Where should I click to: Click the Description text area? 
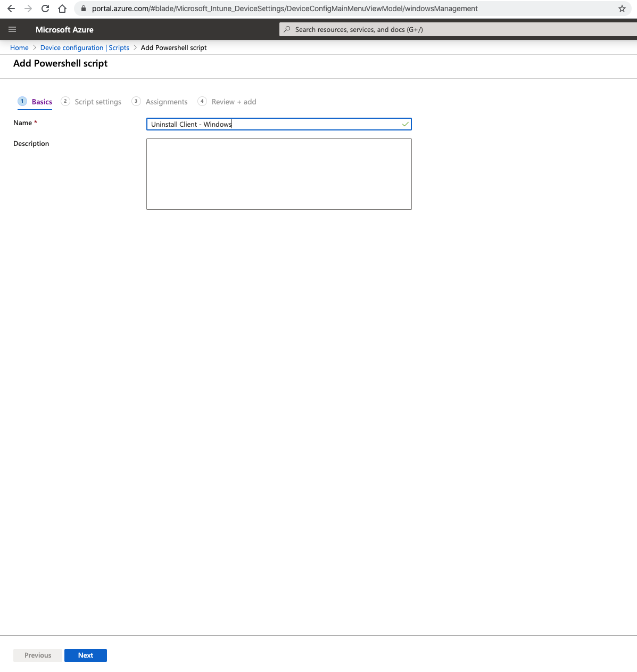[x=279, y=174]
